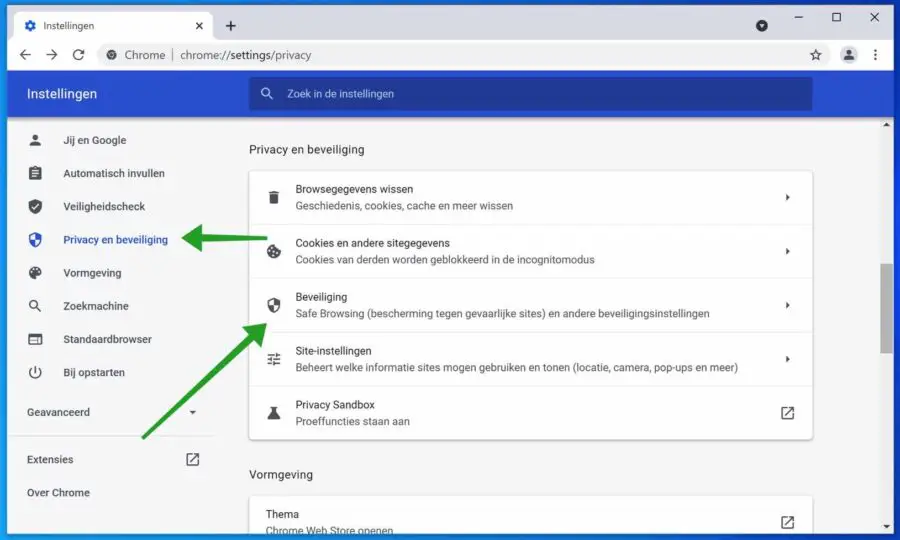This screenshot has width=900, height=540.
Task: Click the trash icon for Browsegegevens wissen
Action: pyautogui.click(x=274, y=197)
